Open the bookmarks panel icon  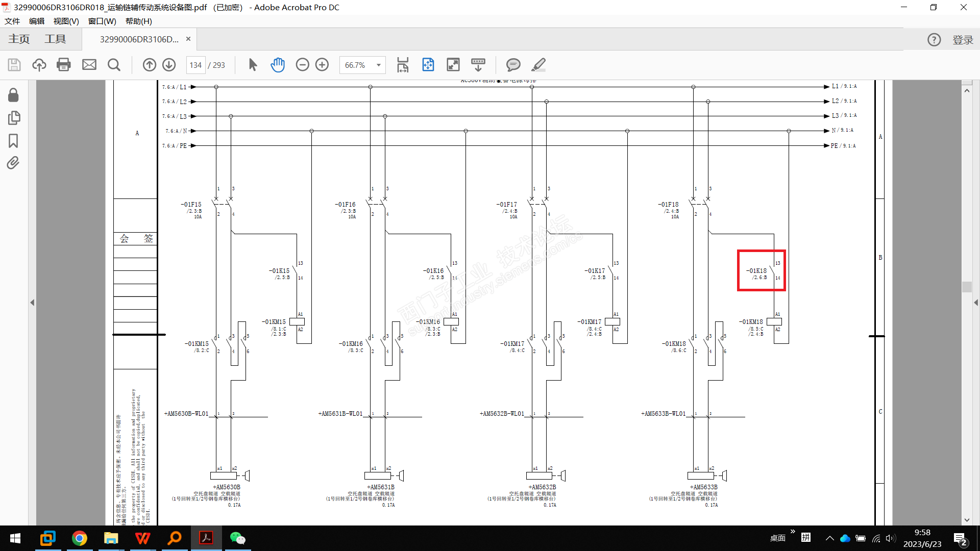14,141
